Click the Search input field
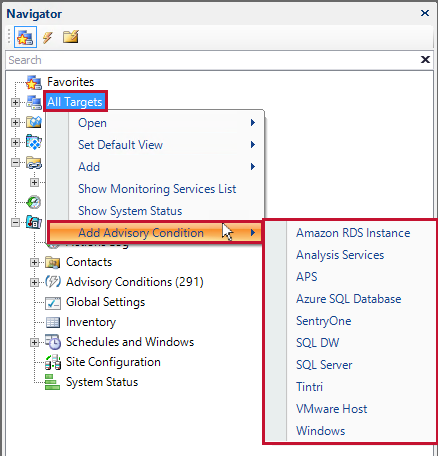Viewport: 438px width, 456px height. pyautogui.click(x=213, y=60)
